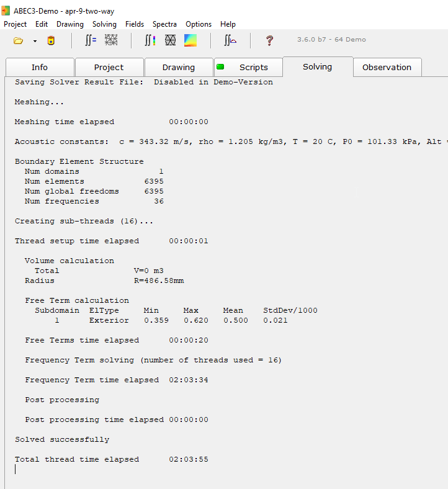Open the rainbow gradient field icon

190,40
